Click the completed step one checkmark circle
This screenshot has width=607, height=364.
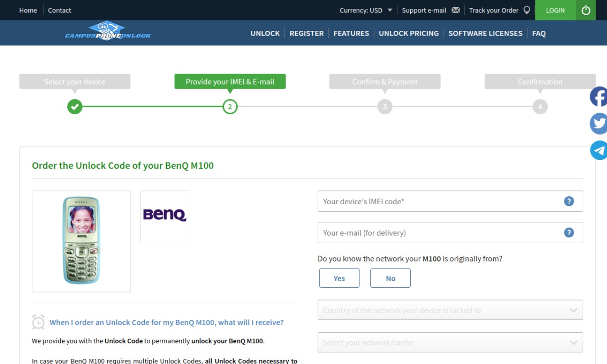coord(74,107)
